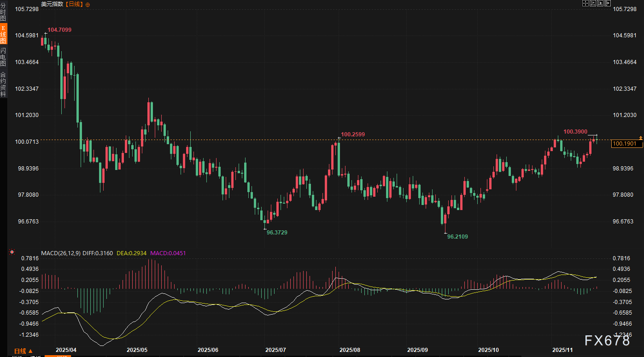Screen dimensions: 644x357
Task: Click the shift chart right icon
Action: point(608,3)
